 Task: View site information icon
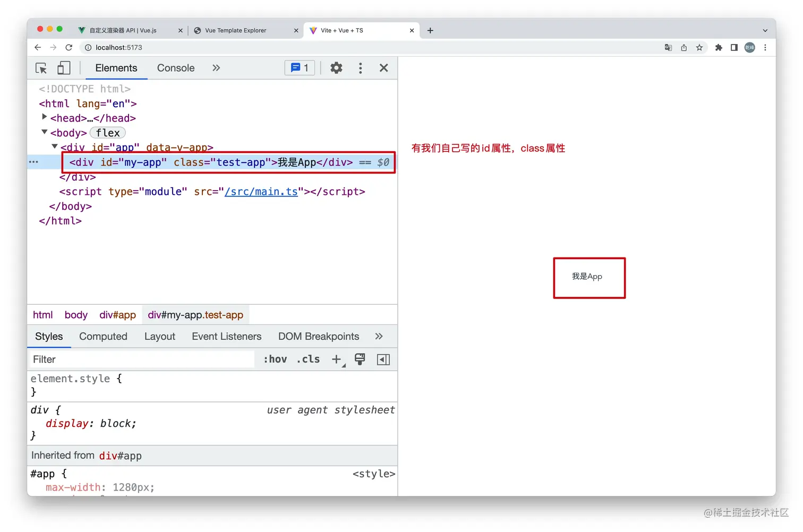point(88,47)
